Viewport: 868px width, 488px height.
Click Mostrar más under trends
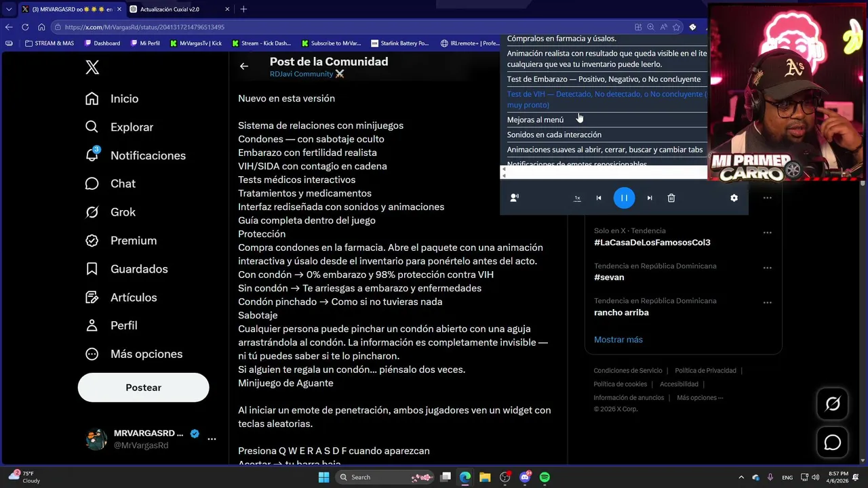618,340
